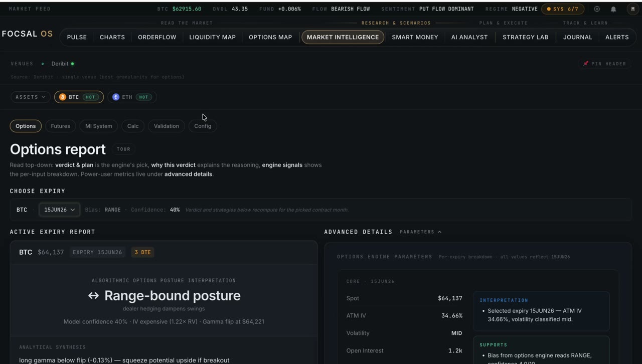This screenshot has width=642, height=364.
Task: Click the Bitcoin coin icon in BTC chip
Action: tap(63, 97)
